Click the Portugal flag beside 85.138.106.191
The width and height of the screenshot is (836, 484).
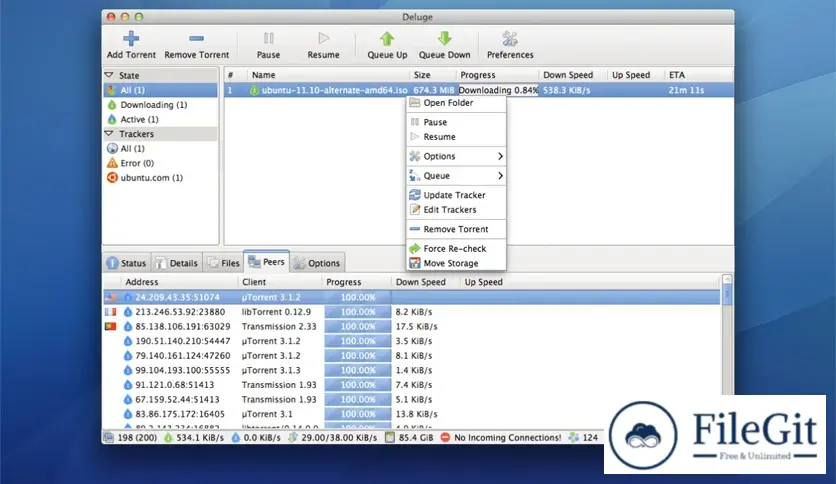coord(110,326)
